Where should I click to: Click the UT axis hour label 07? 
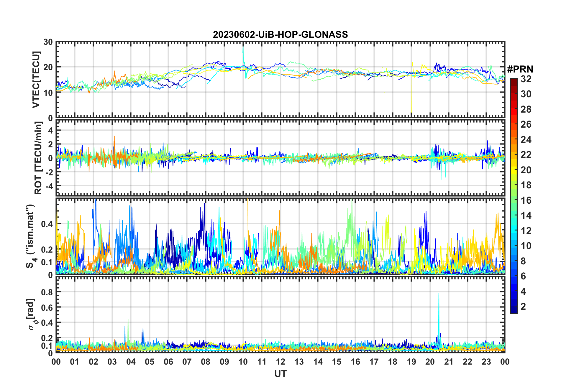pos(187,362)
